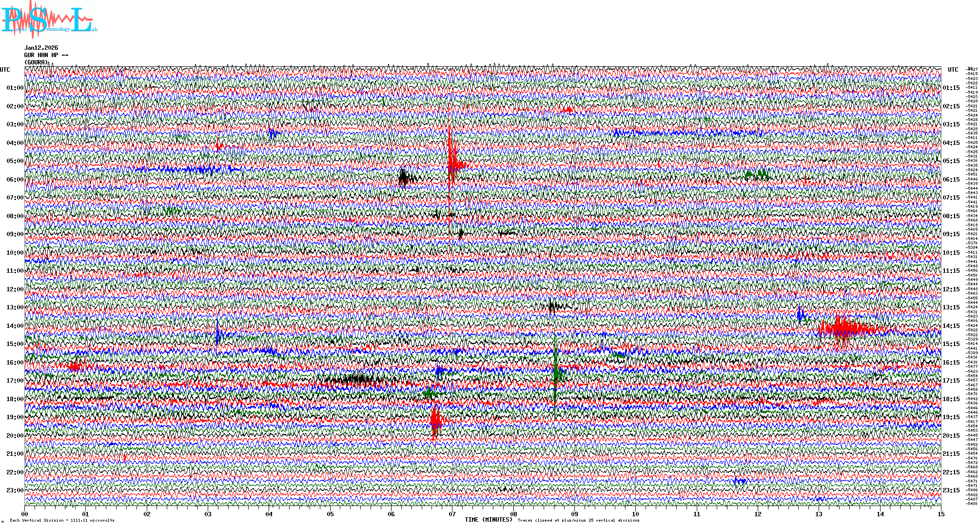Click the black event on the 13:00 trace
This screenshot has width=980, height=527.
(552, 307)
